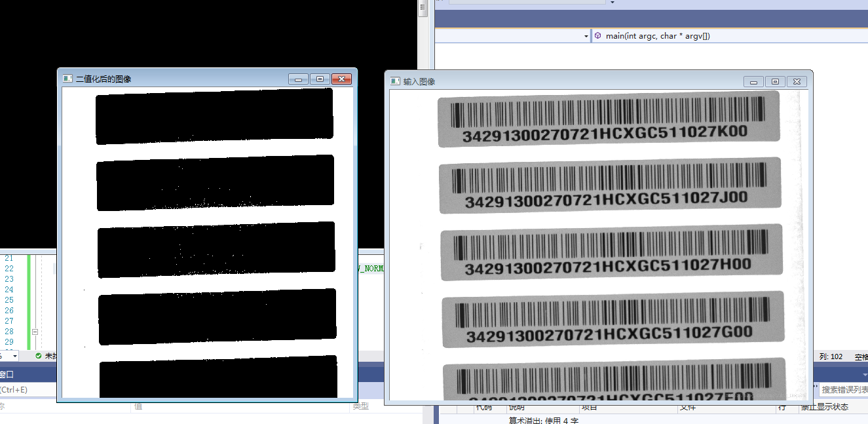Image resolution: width=868 pixels, height=424 pixels.
Task: Click the 算术溢出 error row text
Action: tap(544, 420)
